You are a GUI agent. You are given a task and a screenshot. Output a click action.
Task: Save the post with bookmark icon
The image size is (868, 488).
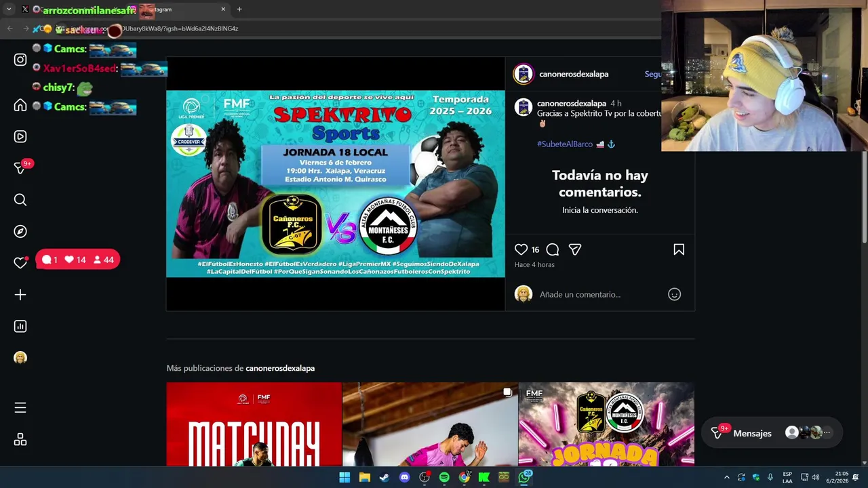pyautogui.click(x=679, y=249)
